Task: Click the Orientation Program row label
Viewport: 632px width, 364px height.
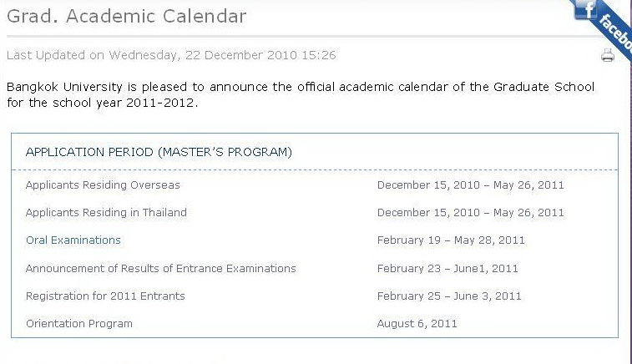Action: tap(79, 324)
